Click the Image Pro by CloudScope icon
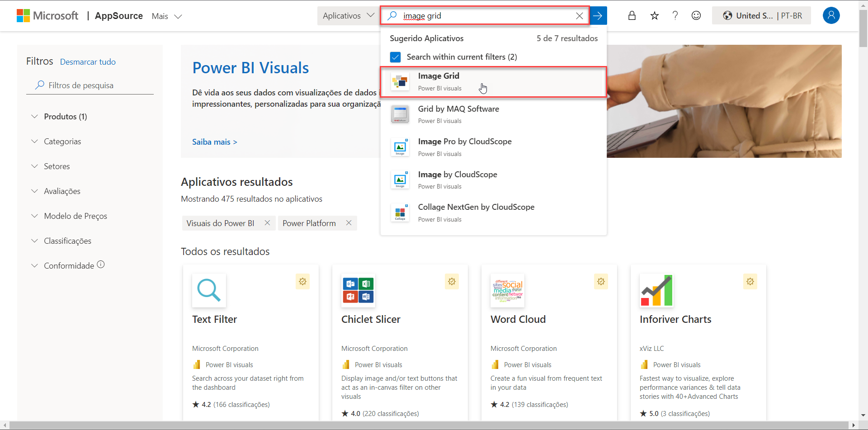The height and width of the screenshot is (430, 868). pos(400,147)
